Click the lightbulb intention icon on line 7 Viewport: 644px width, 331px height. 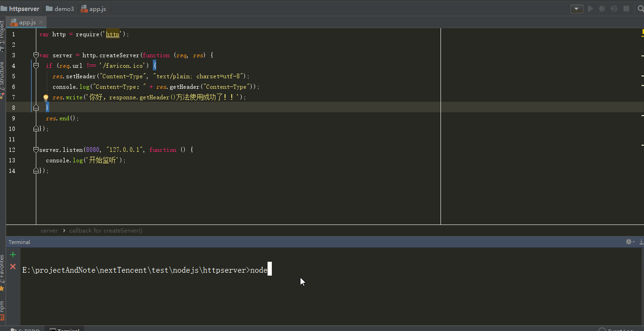pos(46,97)
